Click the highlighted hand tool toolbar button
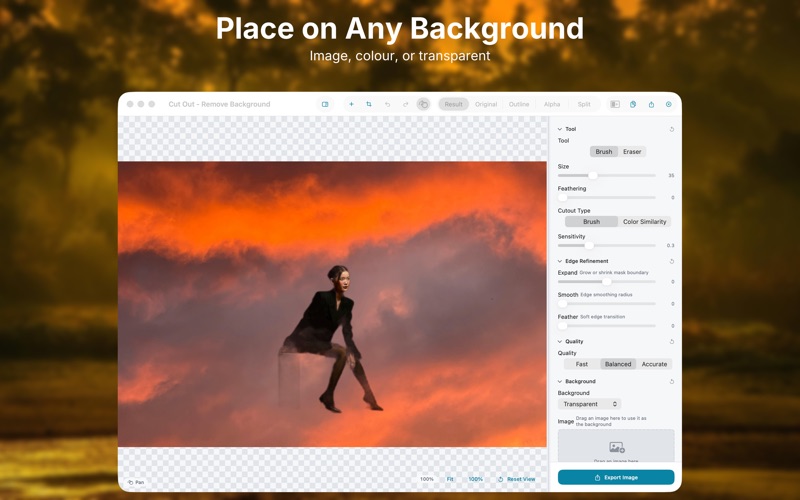Image resolution: width=800 pixels, height=500 pixels. 423,104
